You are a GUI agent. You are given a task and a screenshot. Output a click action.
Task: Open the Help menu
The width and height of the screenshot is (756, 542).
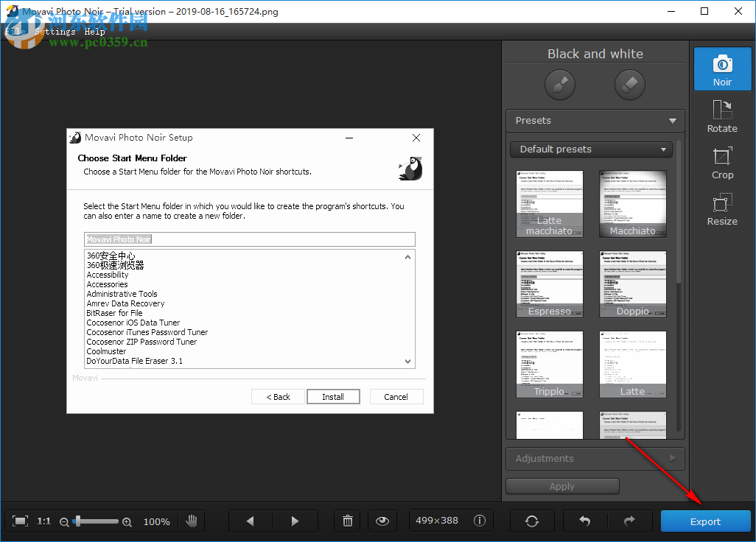point(94,31)
